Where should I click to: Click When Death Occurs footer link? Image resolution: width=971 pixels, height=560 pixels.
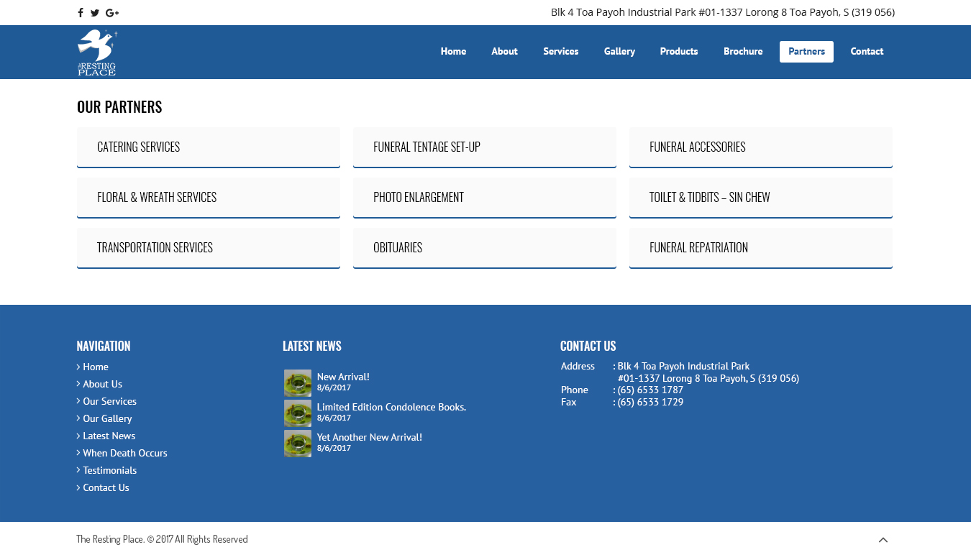tap(124, 453)
